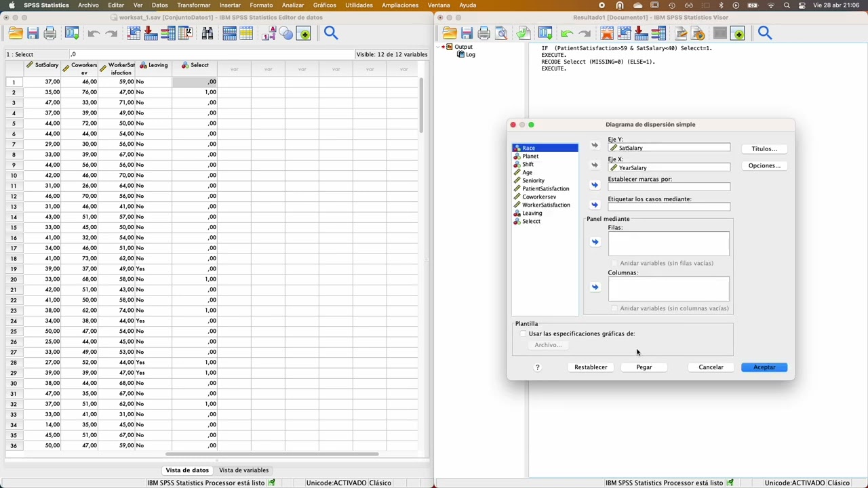Use variable sets circles icon in Data Editor
Screen dimensions: 868x488
click(286, 33)
